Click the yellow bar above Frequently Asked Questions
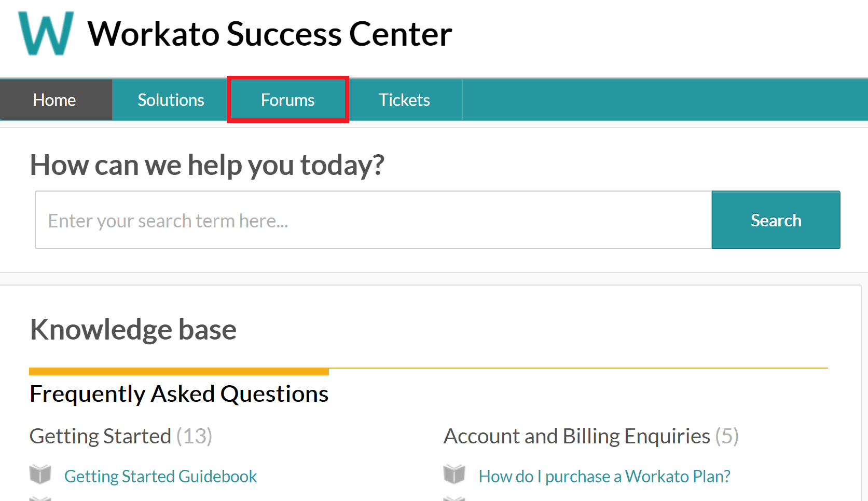This screenshot has height=501, width=868. coord(179,371)
